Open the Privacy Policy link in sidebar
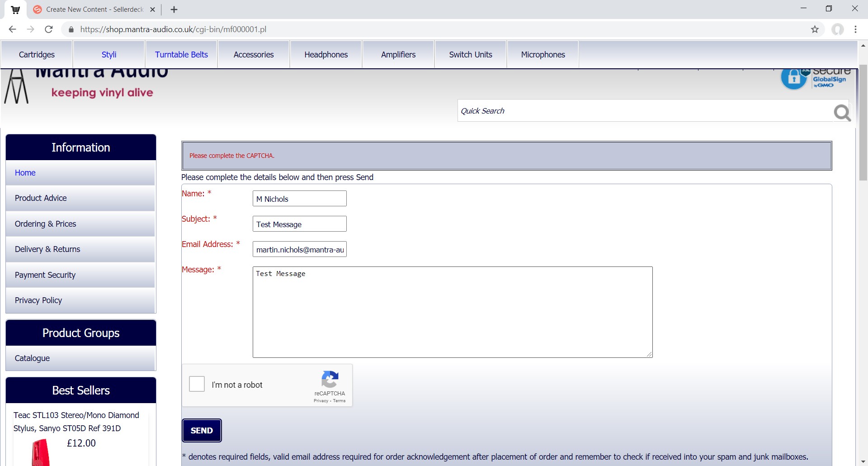The height and width of the screenshot is (466, 868). point(38,300)
